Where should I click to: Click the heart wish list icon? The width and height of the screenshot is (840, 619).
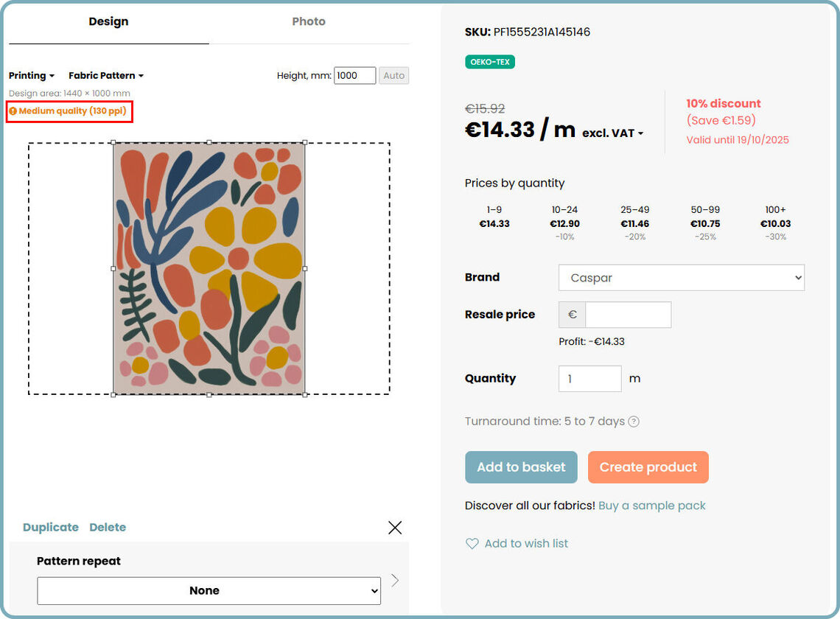(472, 544)
